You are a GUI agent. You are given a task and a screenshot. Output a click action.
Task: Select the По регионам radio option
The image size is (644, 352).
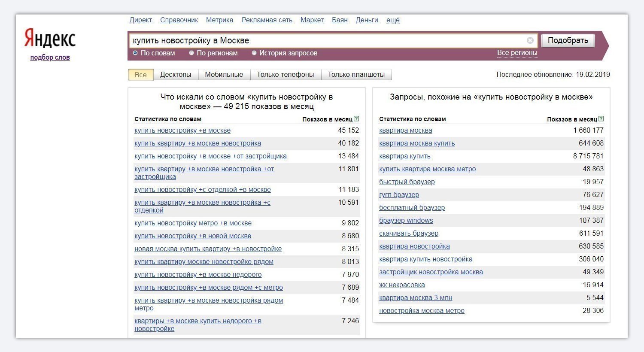pyautogui.click(x=191, y=53)
